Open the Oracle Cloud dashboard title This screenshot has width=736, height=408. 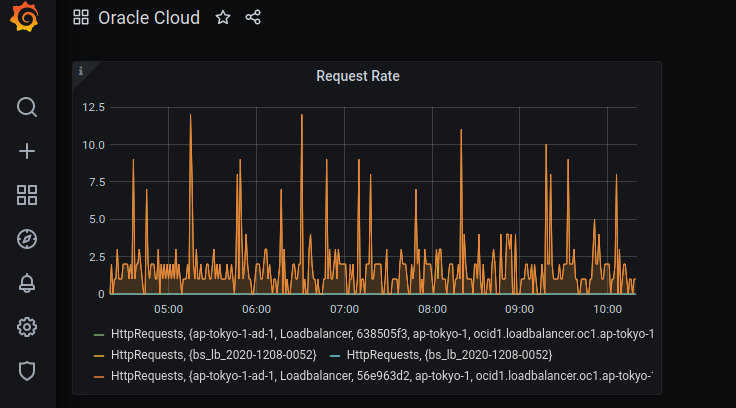point(149,18)
